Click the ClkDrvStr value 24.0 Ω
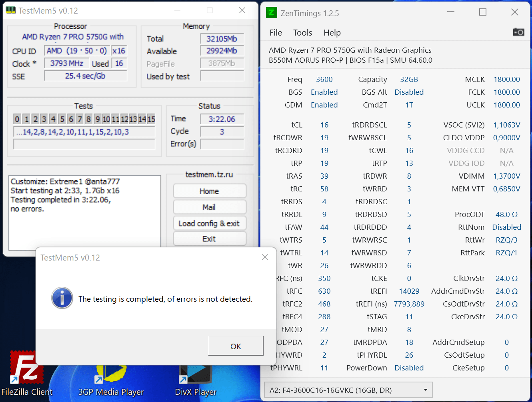This screenshot has width=532, height=402. pyautogui.click(x=507, y=279)
